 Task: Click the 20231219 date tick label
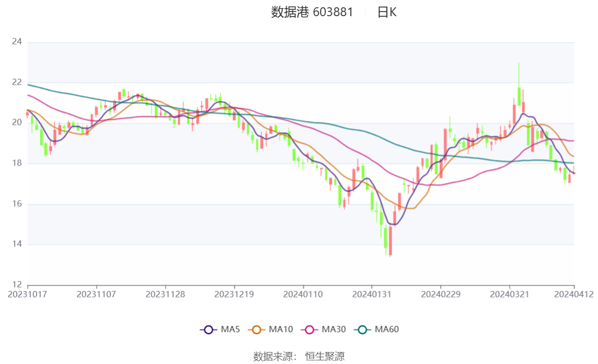pos(234,294)
